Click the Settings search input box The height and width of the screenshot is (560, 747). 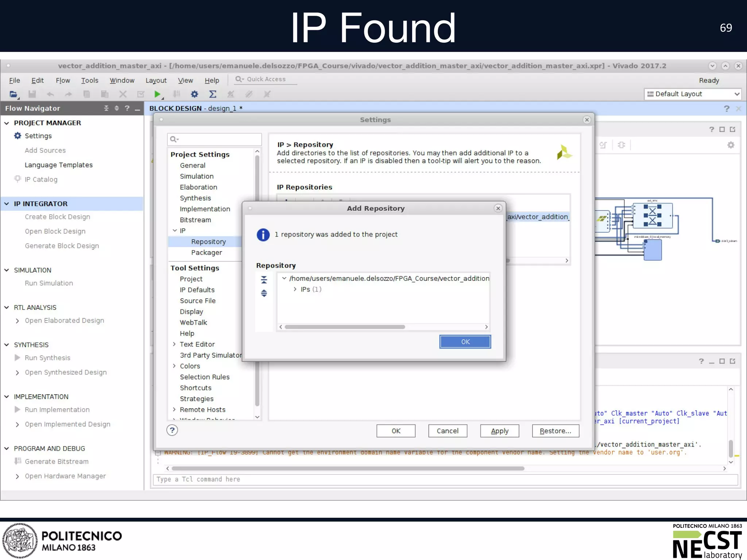(214, 139)
